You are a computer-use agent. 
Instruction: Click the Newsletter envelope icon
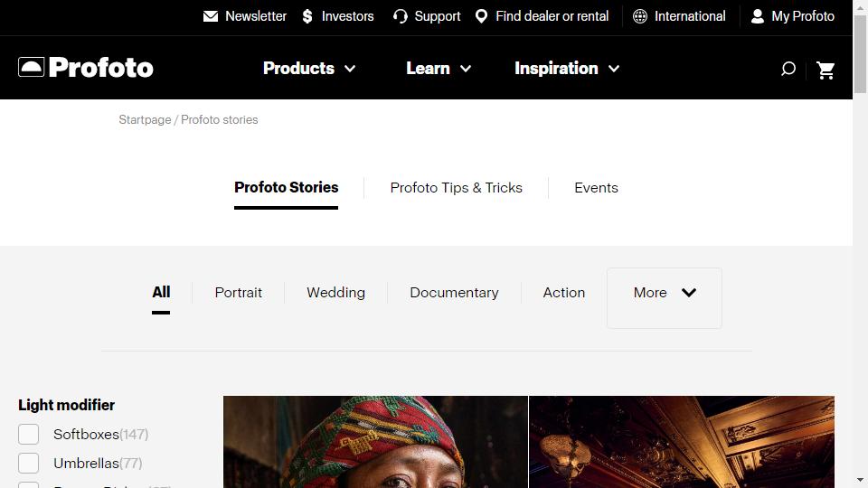(211, 16)
